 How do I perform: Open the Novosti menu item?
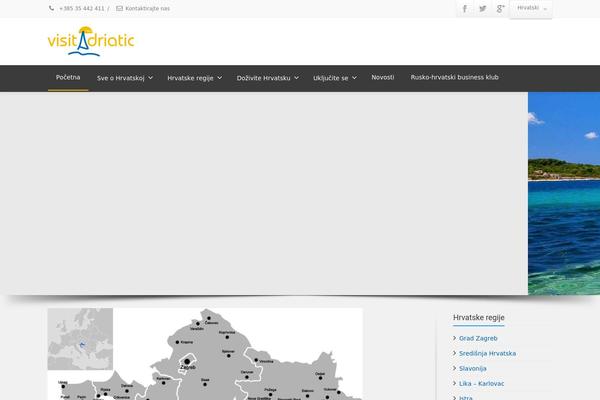coord(383,77)
